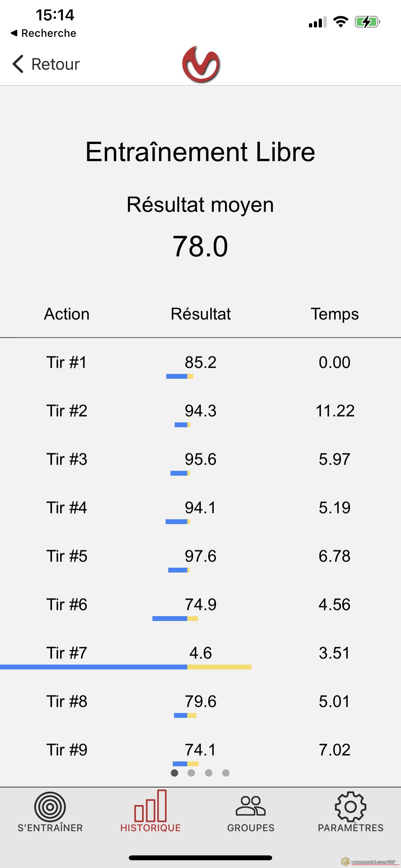Tap the Wi-Fi status icon

click(x=340, y=22)
